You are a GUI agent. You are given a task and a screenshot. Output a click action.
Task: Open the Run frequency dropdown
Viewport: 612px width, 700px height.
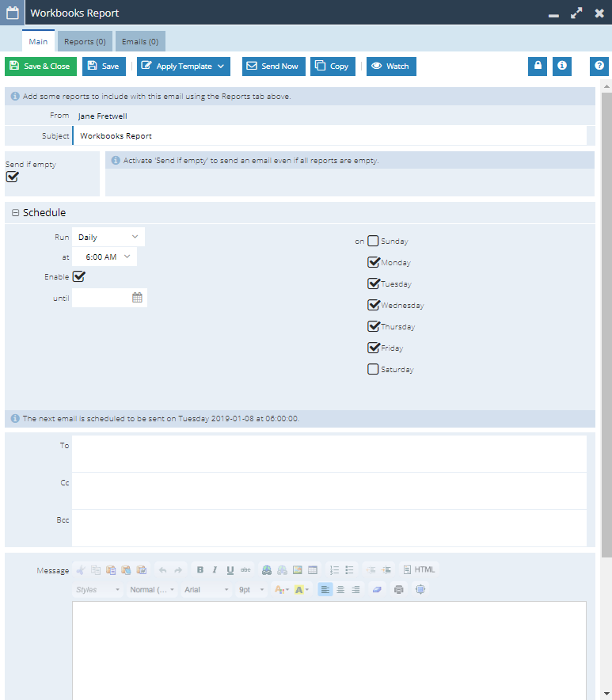tap(108, 238)
